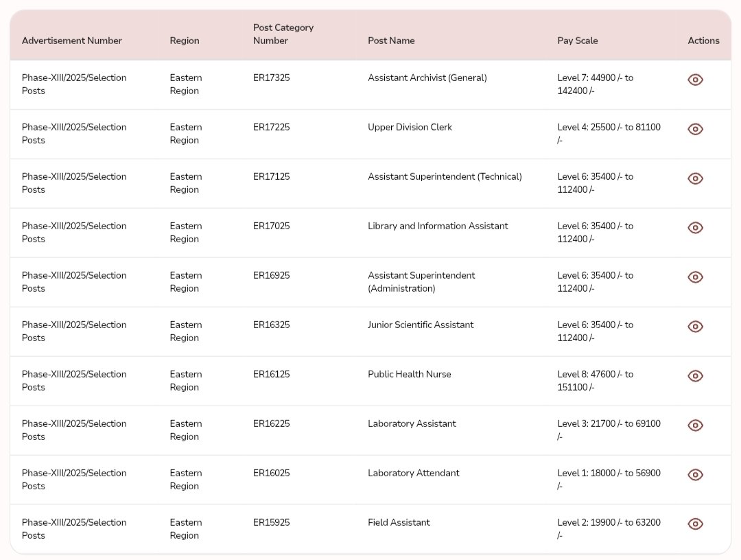Click view icon for Library and Information Assistant
The height and width of the screenshot is (560, 741).
pos(695,228)
